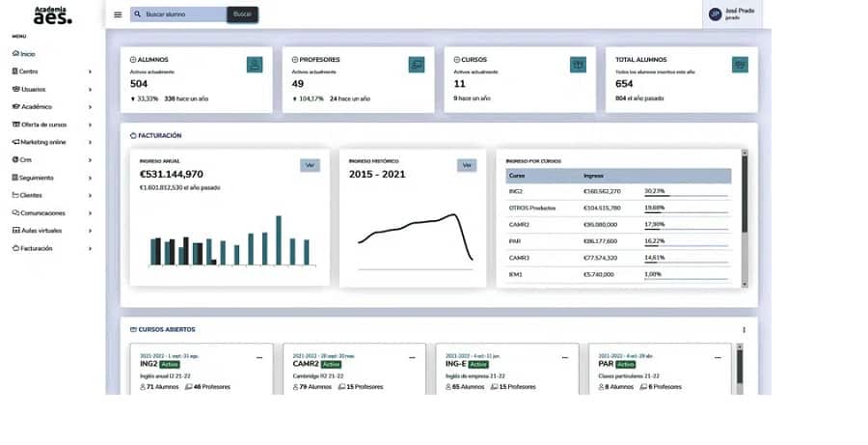Open the Usuarios menu item
868x445 pixels.
[29, 89]
